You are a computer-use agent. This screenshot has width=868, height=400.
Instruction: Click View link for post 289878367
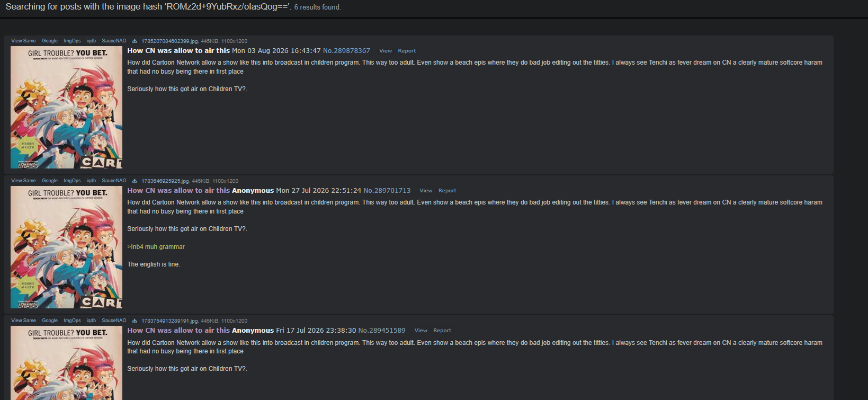click(x=386, y=51)
